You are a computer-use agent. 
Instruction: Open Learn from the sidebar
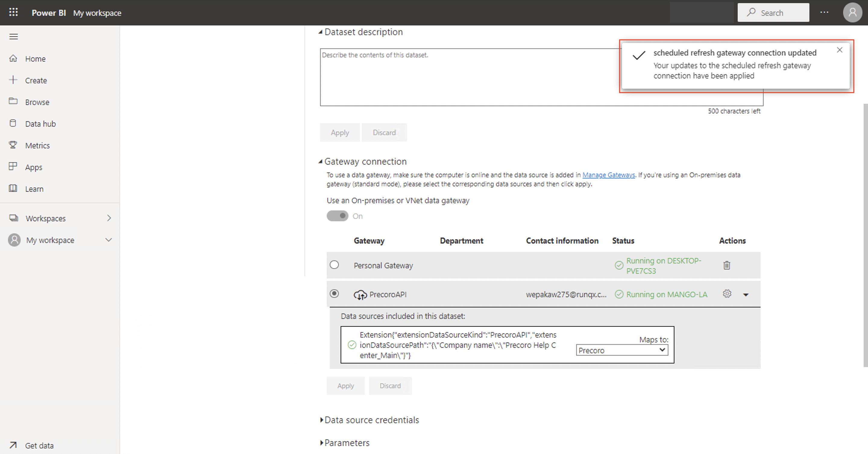[34, 189]
